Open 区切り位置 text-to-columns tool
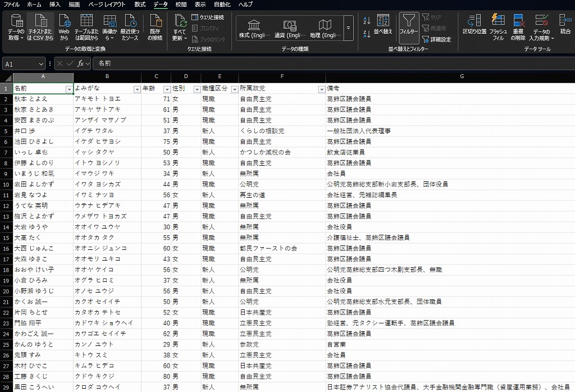 click(x=474, y=28)
